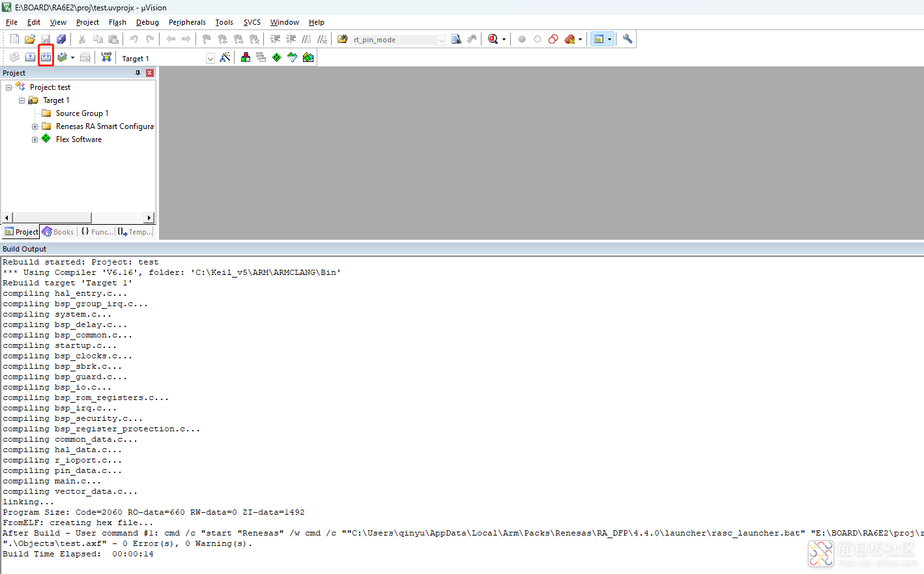
Task: Select the Flex Software tree item
Action: pos(79,139)
